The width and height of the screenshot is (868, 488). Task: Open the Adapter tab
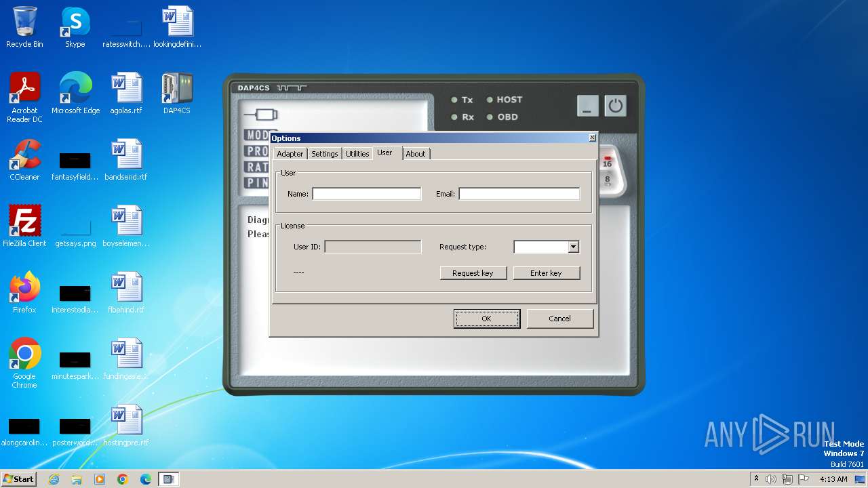tap(290, 154)
